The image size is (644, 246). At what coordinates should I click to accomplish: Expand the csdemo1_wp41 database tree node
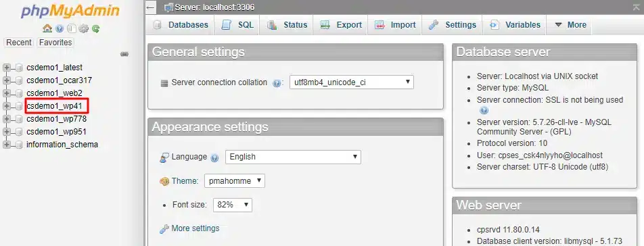pos(7,106)
